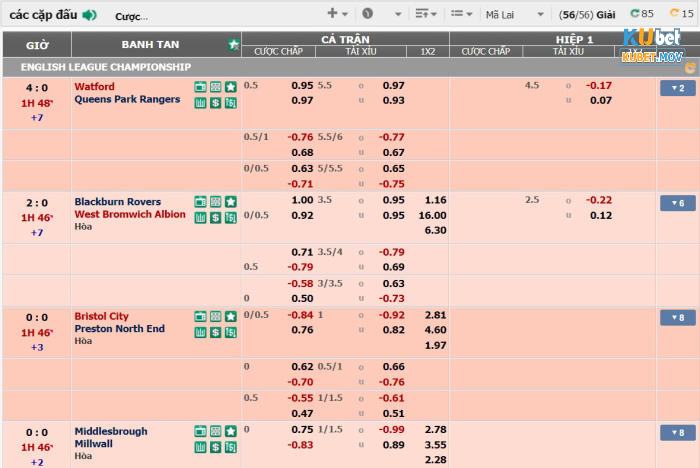Open score sheet icon for Watford match
The image size is (700, 468).
click(231, 103)
